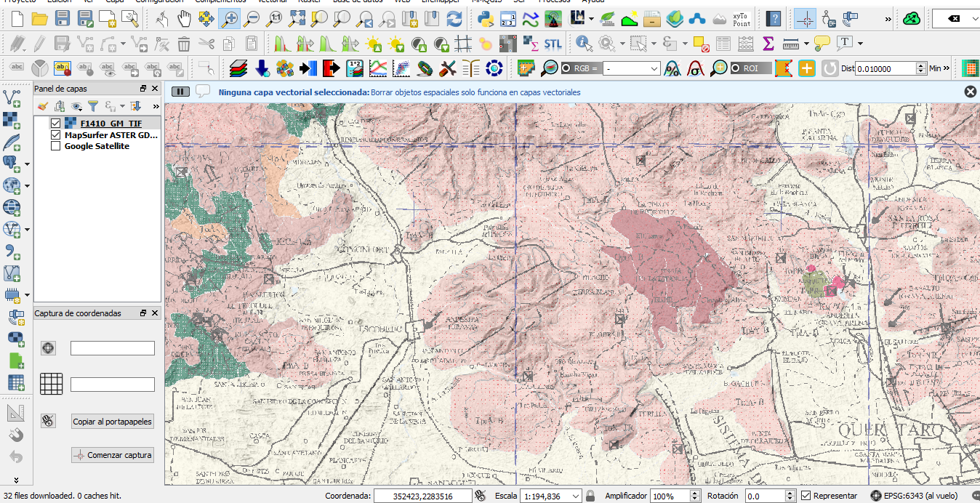The height and width of the screenshot is (503, 980).
Task: Click the cumulative count percent stretch icon
Action: [672, 68]
